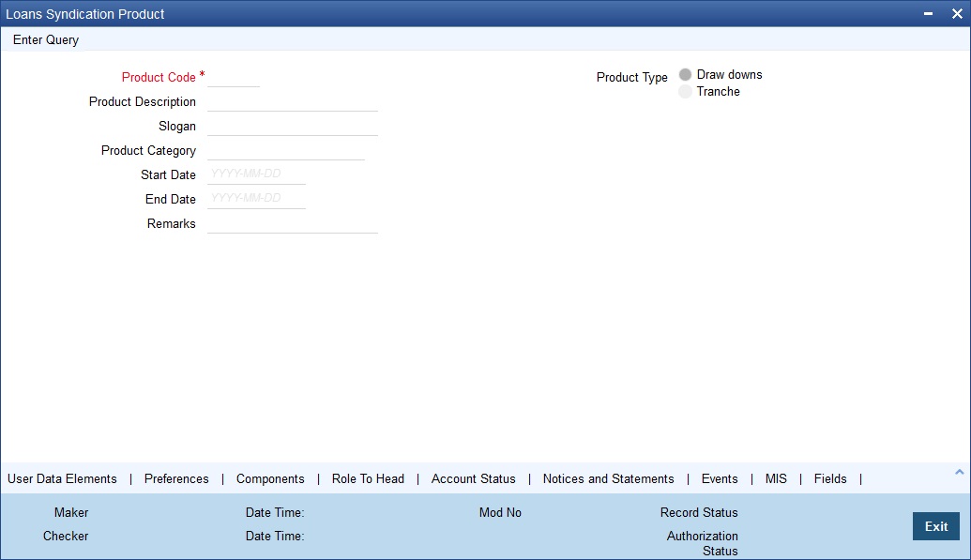Focus the Product Category field

click(286, 150)
